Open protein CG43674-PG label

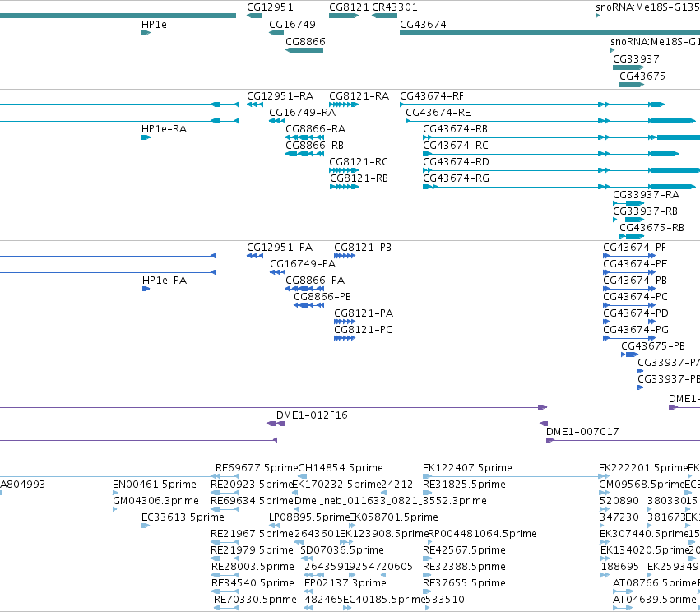point(636,330)
